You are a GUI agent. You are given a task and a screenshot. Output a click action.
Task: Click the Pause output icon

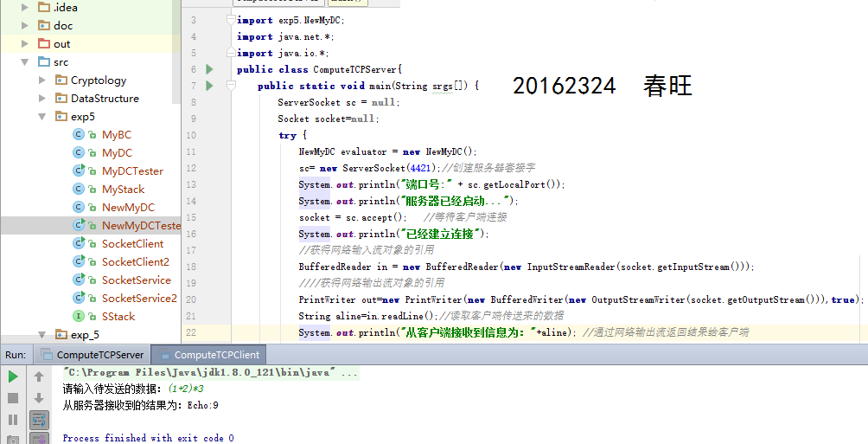tap(13, 420)
